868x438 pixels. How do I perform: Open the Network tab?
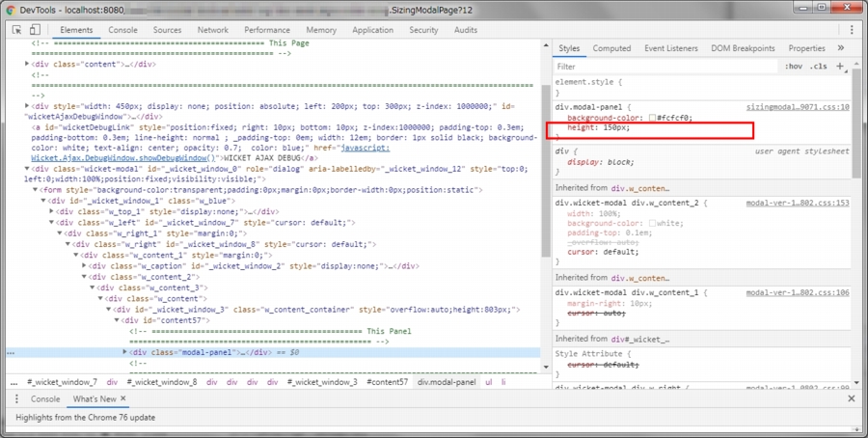tap(213, 30)
